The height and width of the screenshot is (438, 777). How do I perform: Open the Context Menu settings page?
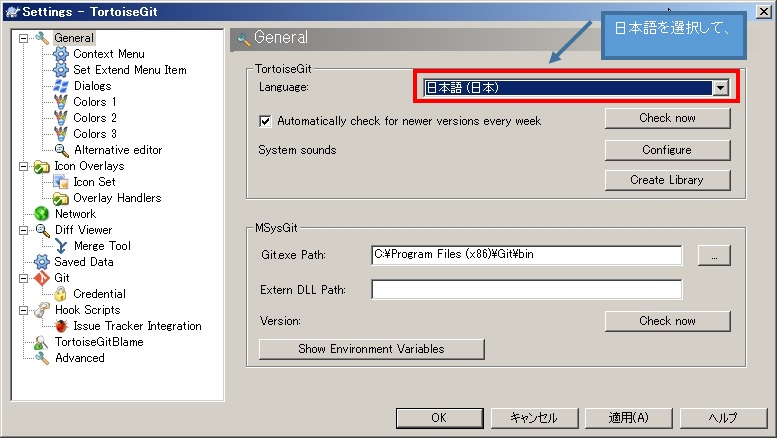pos(109,54)
